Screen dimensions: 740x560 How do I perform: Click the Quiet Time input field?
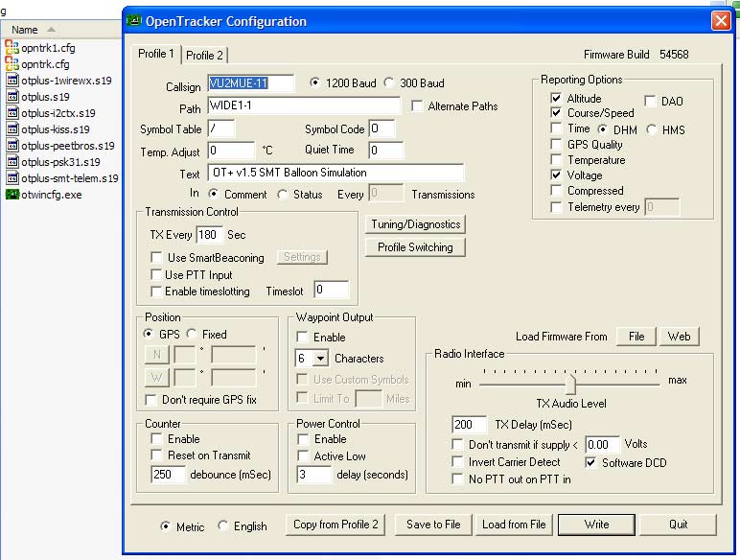(386, 151)
